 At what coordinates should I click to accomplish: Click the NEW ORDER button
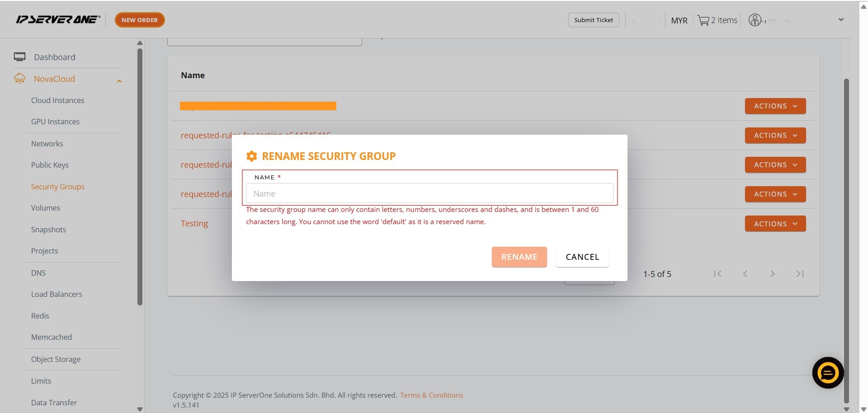point(139,20)
